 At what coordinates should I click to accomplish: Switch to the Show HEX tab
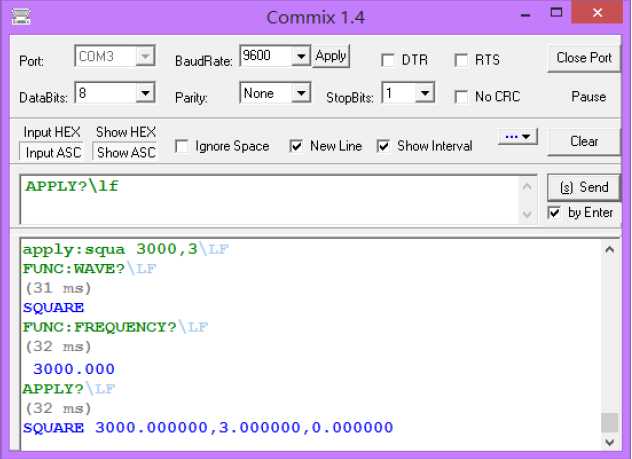[125, 132]
